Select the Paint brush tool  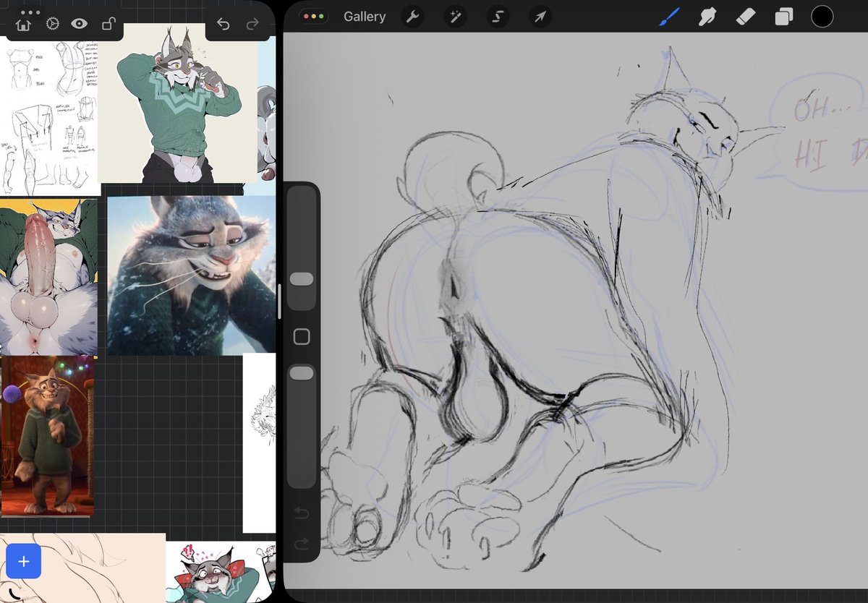[669, 16]
